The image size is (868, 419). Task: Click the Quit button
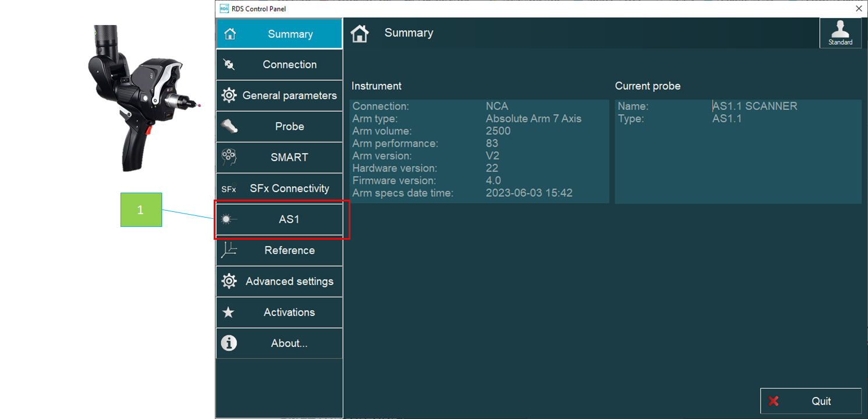tap(811, 401)
